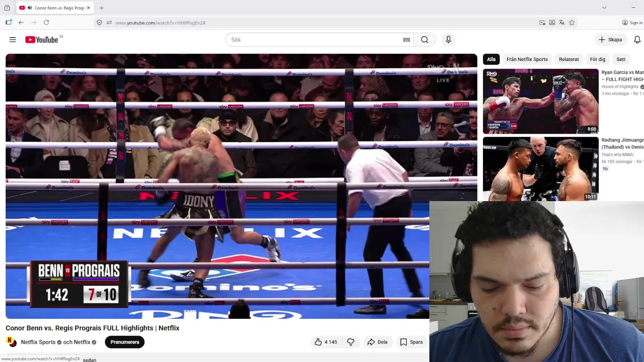Select the Relaterat filter chip

pyautogui.click(x=569, y=59)
